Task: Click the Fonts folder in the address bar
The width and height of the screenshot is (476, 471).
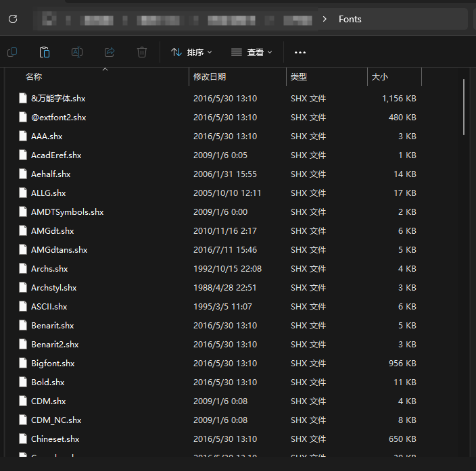Action: tap(350, 19)
